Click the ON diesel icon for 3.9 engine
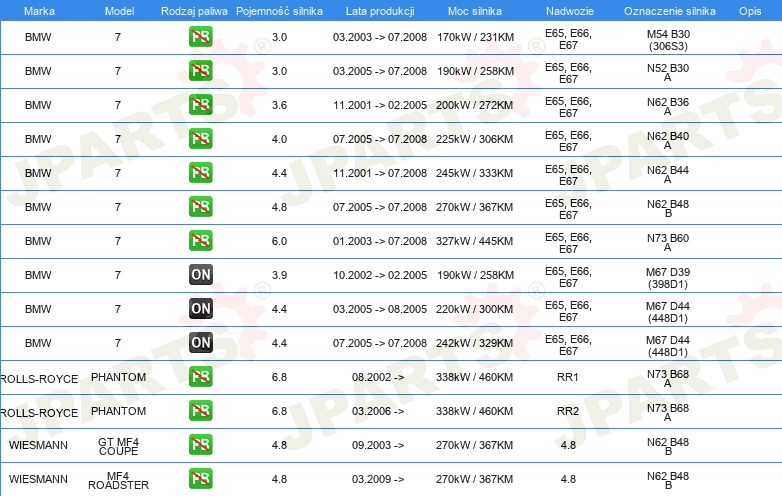The width and height of the screenshot is (782, 496). click(200, 275)
